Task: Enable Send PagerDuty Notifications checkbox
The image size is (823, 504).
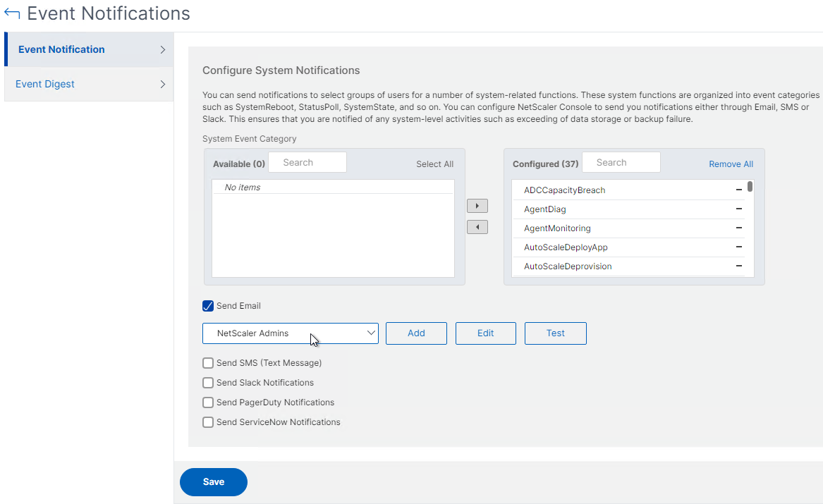Action: (208, 402)
